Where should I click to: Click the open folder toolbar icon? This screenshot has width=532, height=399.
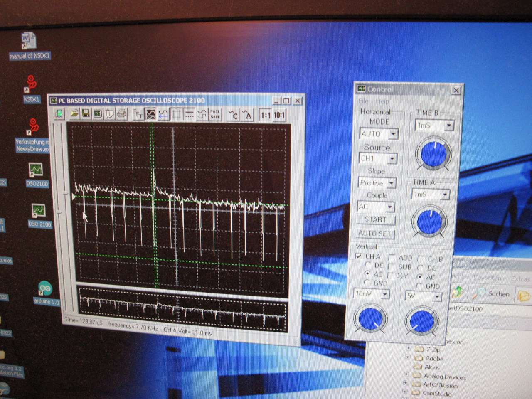click(x=74, y=113)
